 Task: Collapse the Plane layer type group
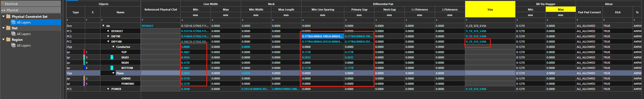pyautogui.click(x=113, y=73)
